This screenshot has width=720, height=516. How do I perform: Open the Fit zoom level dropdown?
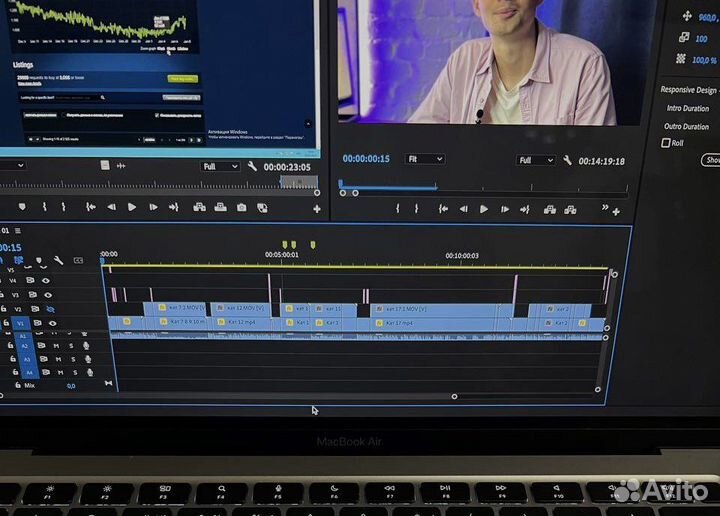click(x=425, y=159)
